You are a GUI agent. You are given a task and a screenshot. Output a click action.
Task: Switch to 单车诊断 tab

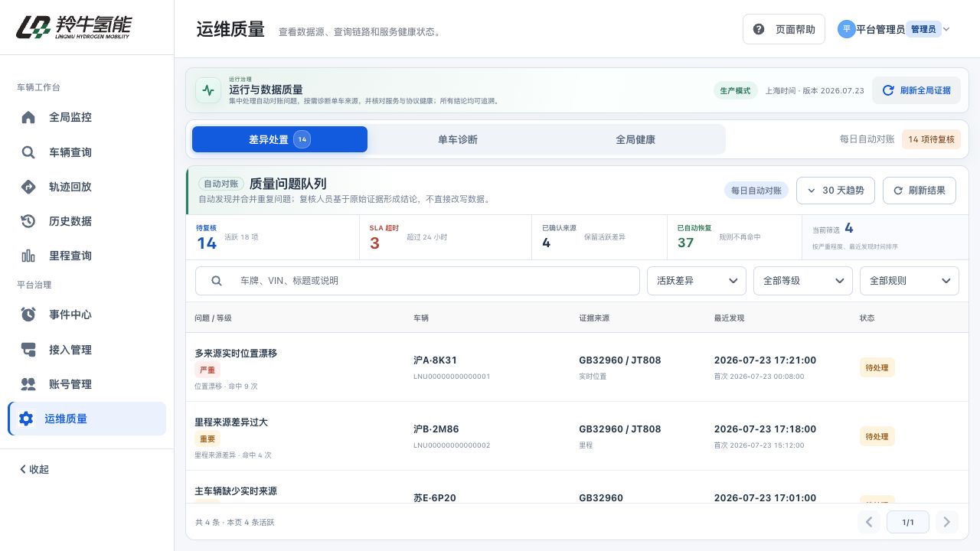tap(458, 139)
